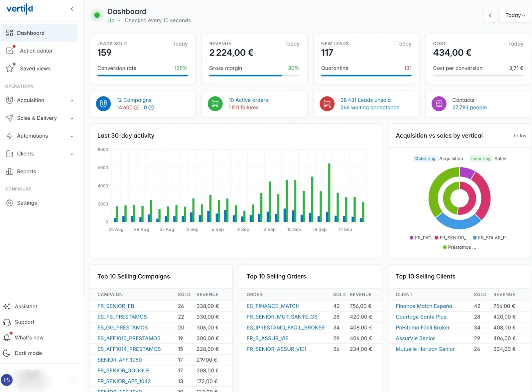Open the 1 811 failures link

243,107
